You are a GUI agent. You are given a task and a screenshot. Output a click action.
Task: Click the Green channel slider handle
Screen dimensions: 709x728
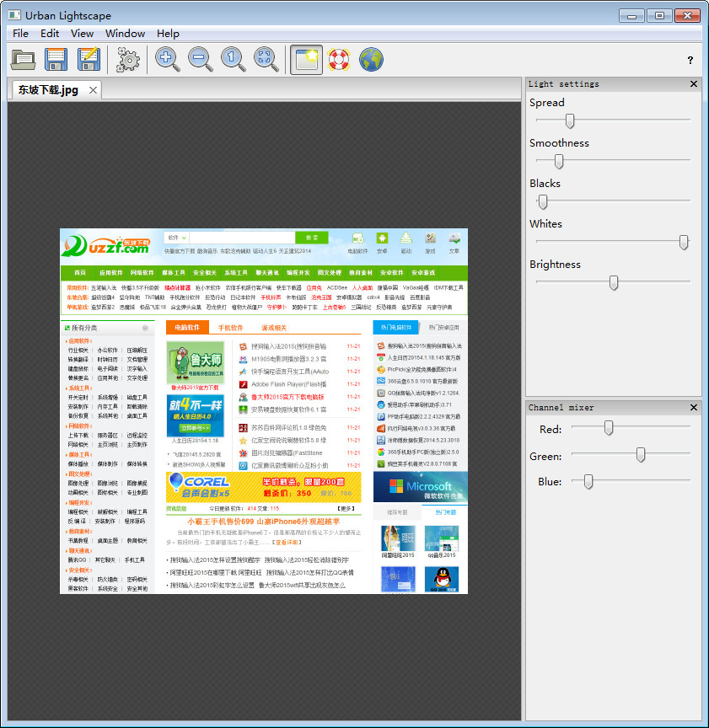pyautogui.click(x=641, y=454)
